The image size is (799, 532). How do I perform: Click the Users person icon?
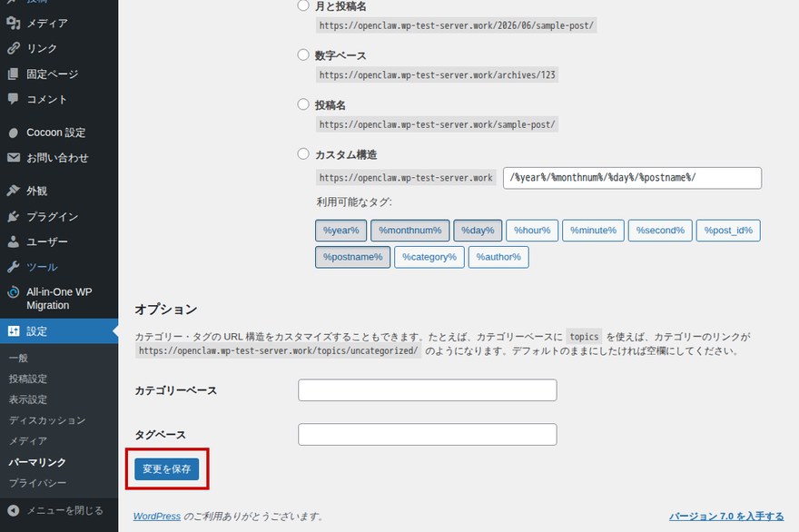tap(14, 241)
